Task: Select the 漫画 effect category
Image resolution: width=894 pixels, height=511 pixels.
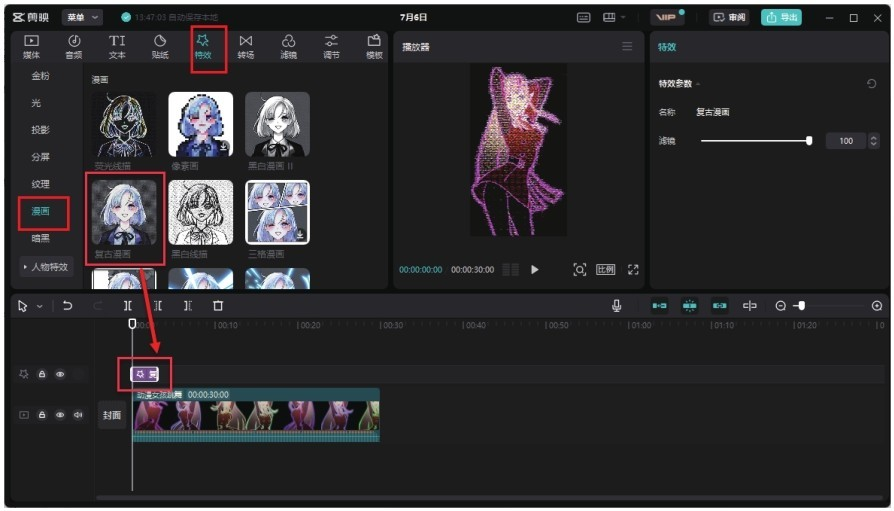Action: click(40, 211)
